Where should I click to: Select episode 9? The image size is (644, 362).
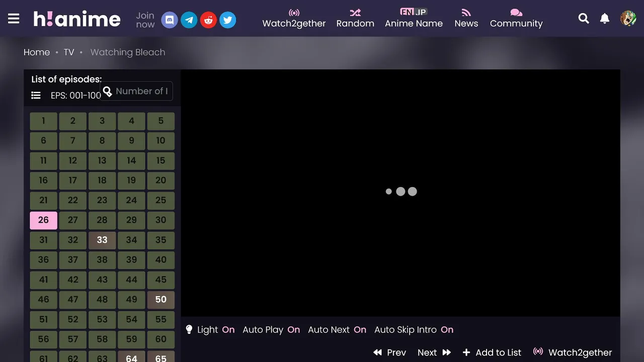131,141
